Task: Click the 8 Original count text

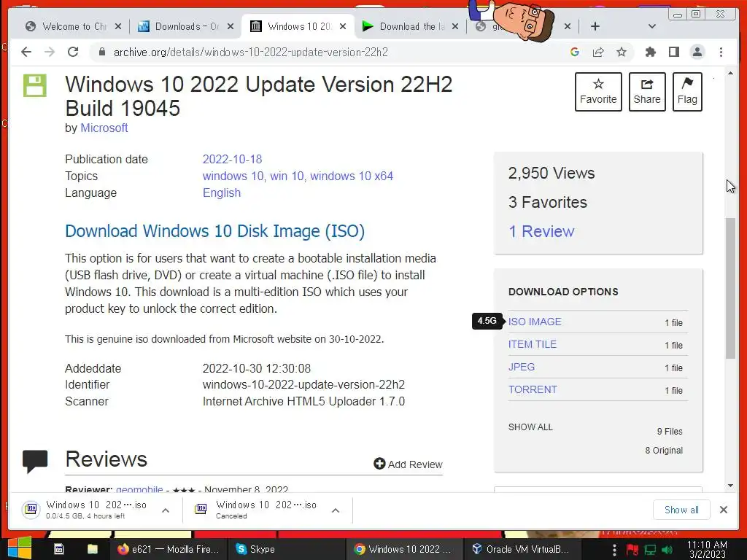Action: pos(664,451)
